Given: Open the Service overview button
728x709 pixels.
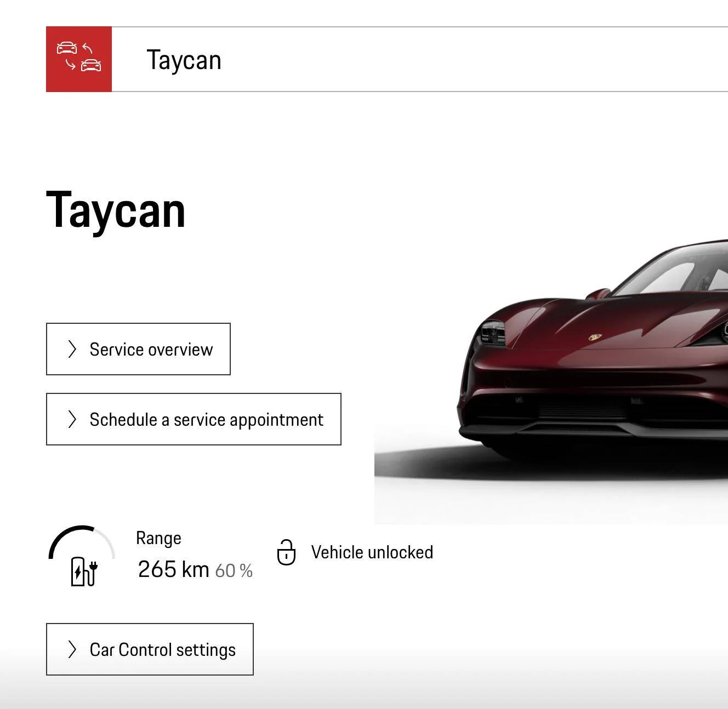Looking at the screenshot, I should tap(138, 349).
